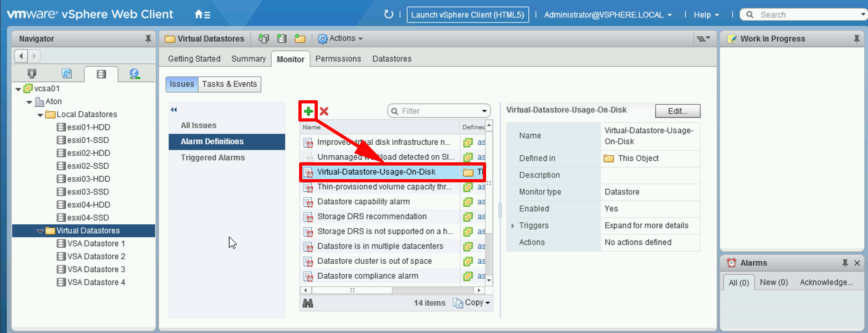868x333 pixels.
Task: Collapse the Local Datastores folder
Action: (x=40, y=114)
